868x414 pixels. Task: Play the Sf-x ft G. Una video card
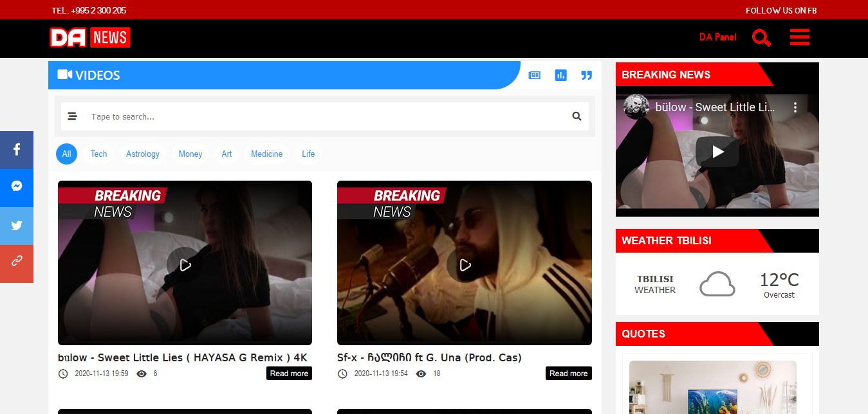pos(465,264)
